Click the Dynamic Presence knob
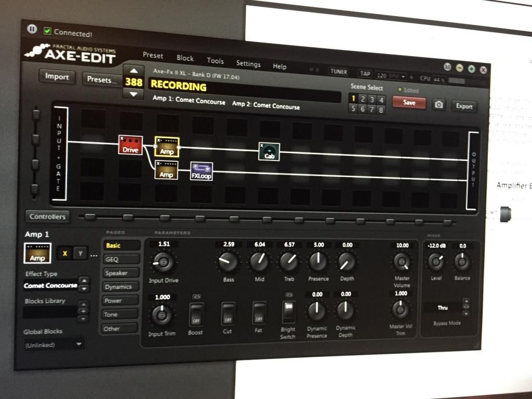This screenshot has height=399, width=532. click(316, 311)
